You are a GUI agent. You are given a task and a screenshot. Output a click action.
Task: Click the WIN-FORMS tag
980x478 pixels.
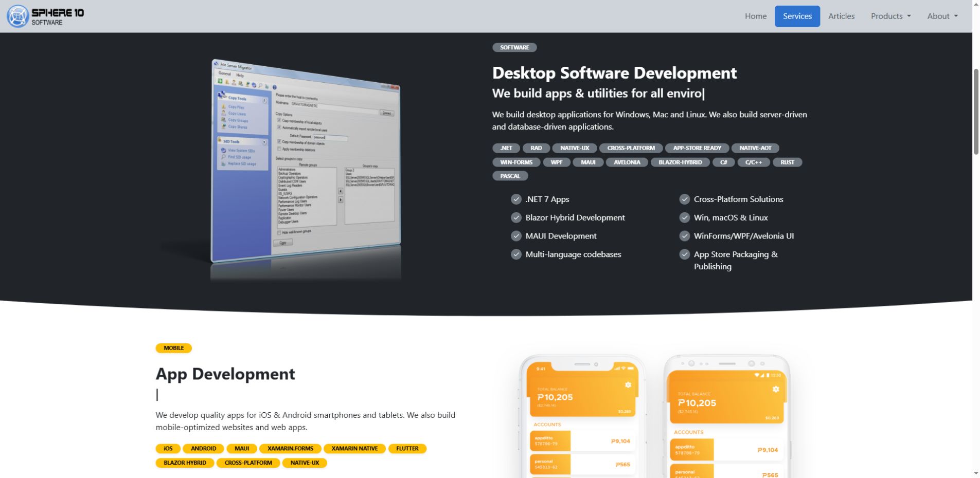pyautogui.click(x=516, y=162)
